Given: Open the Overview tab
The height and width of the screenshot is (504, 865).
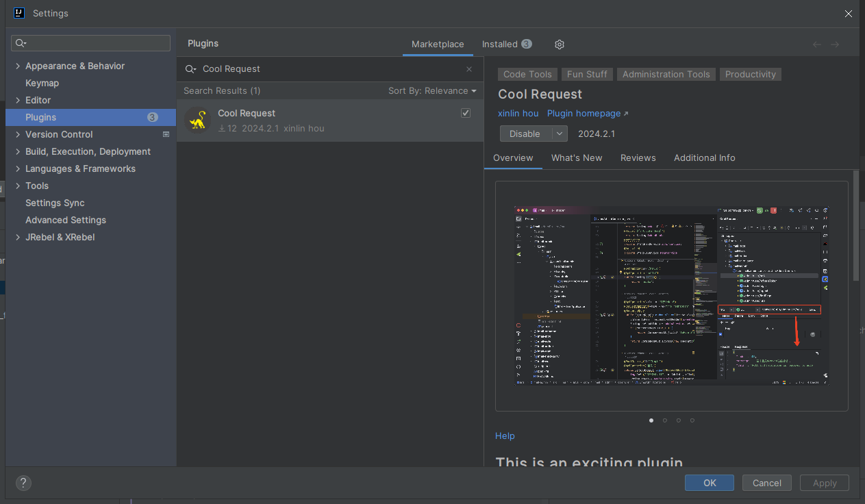Looking at the screenshot, I should [513, 157].
